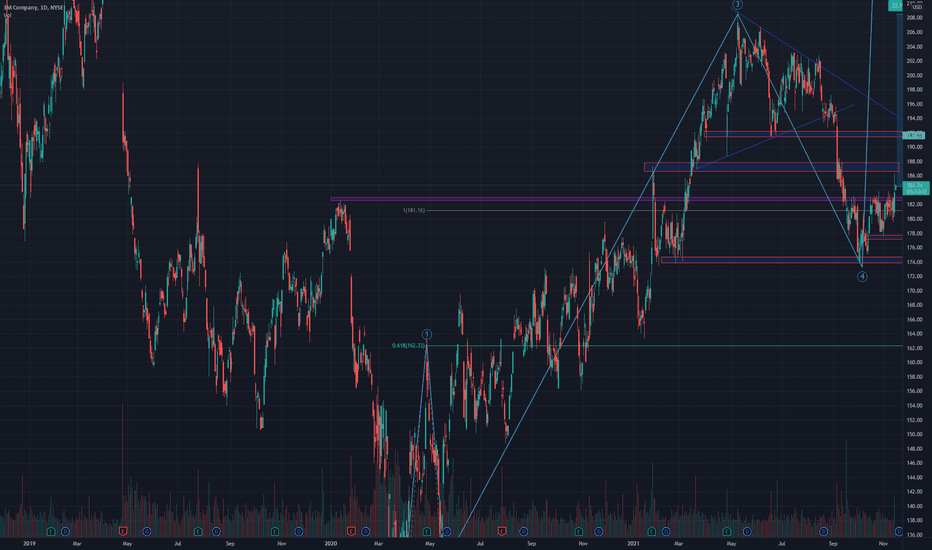Select the narrow blue zone near 174.00
This screenshot has height=550, width=932.
coord(781,260)
